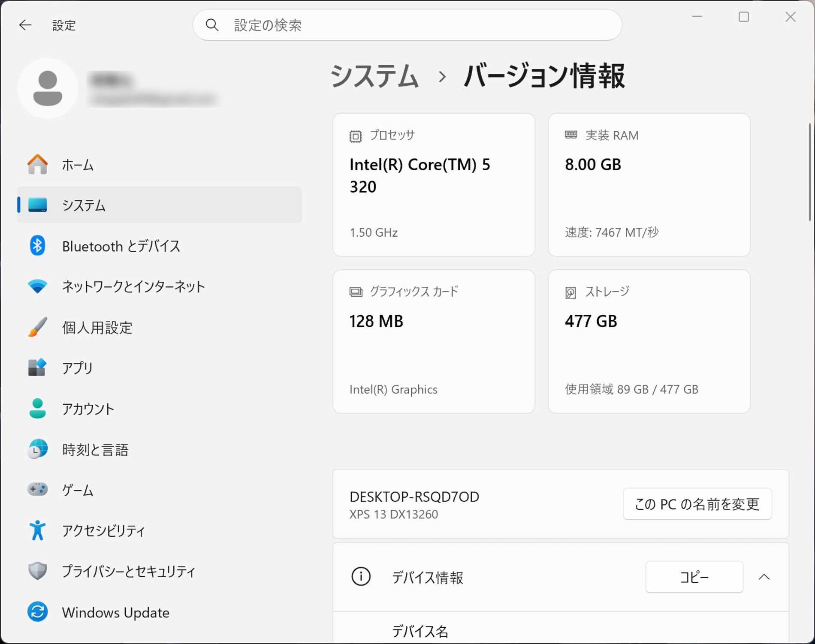The image size is (815, 644).
Task: Maximize the 設定 window
Action: click(x=744, y=17)
